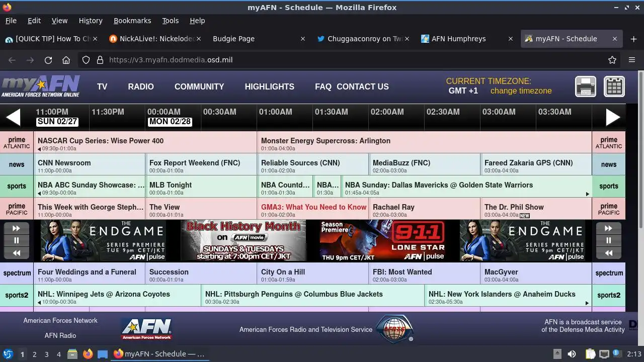Click the page vertical scrollbar
This screenshot has height=362, width=644.
641,151
